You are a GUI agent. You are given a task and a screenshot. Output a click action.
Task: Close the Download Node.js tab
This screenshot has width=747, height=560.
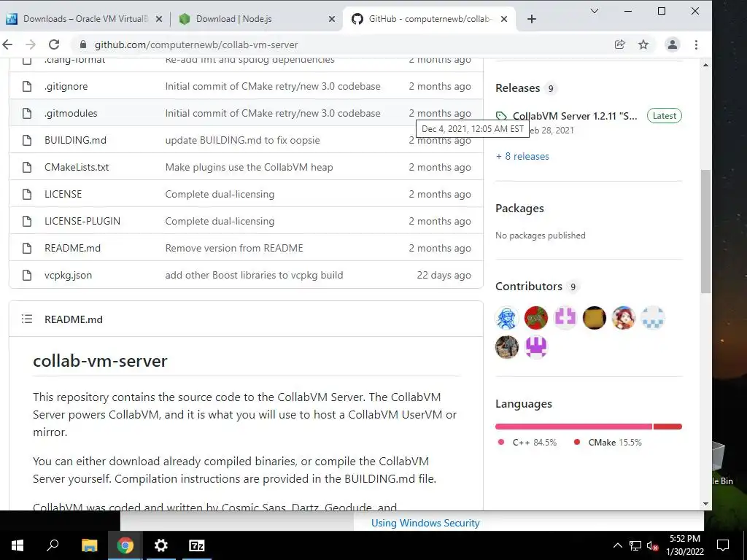[x=332, y=19]
